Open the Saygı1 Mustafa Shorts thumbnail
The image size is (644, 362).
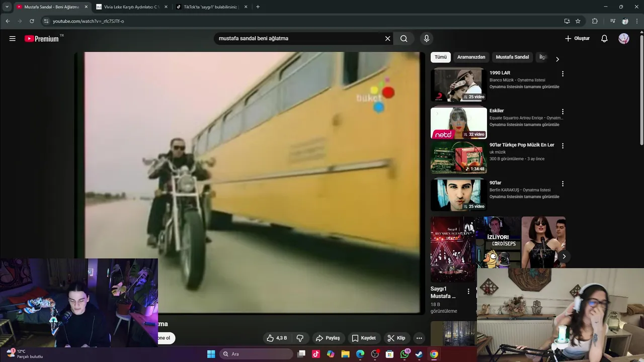(x=452, y=249)
